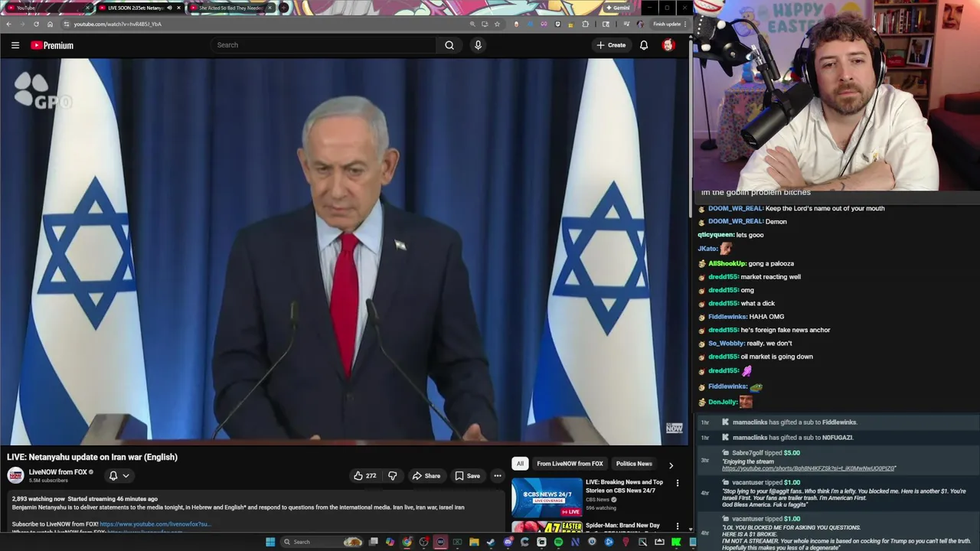The width and height of the screenshot is (980, 551).
Task: Open 'LIVE: Breaking News and Top Stories' title
Action: 624,486
